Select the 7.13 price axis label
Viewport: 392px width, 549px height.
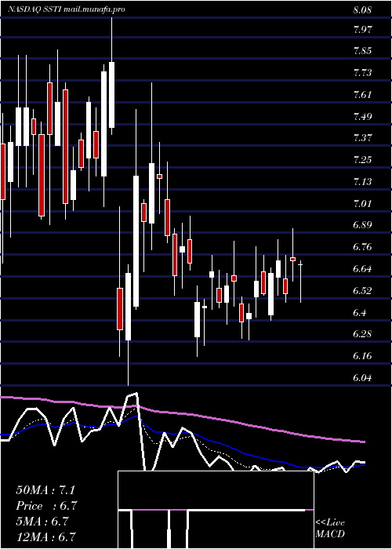click(x=362, y=181)
